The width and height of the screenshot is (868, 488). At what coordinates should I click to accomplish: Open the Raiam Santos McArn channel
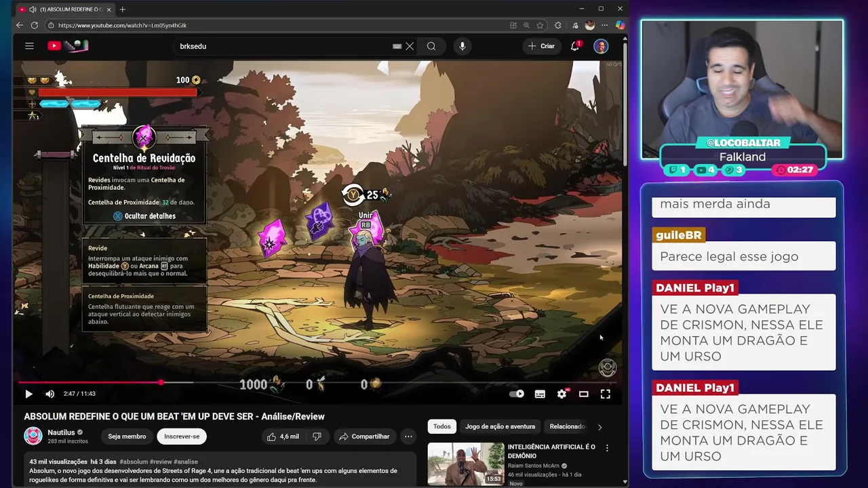pyautogui.click(x=533, y=466)
